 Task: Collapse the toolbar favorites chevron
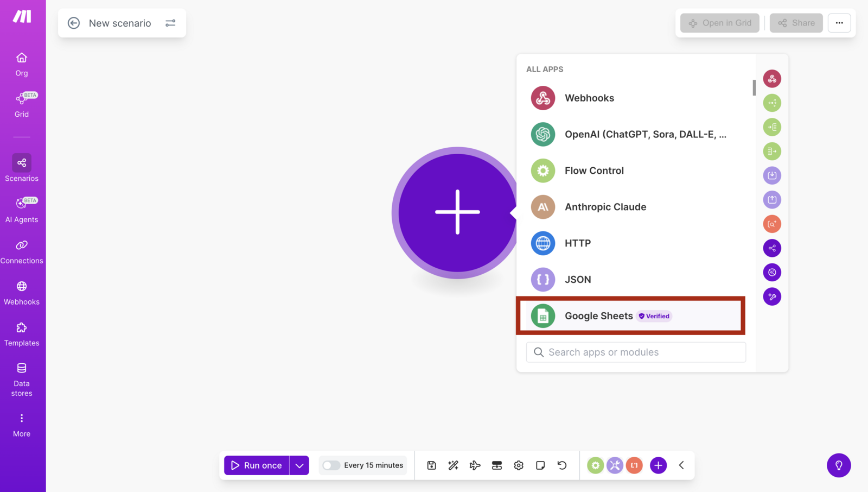point(681,465)
